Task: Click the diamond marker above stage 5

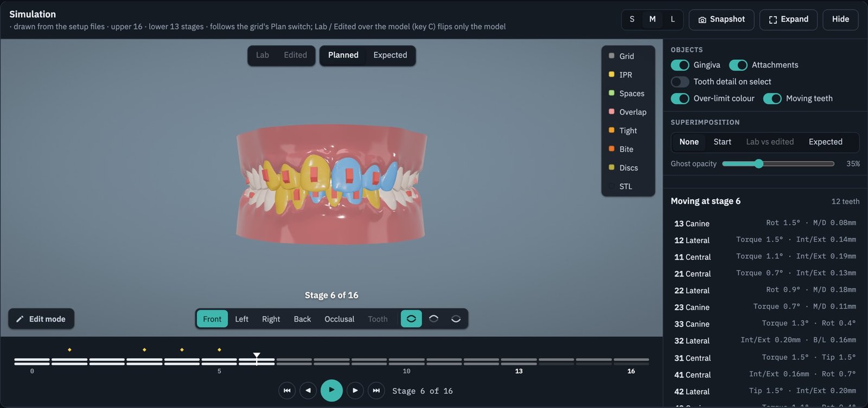Action: (219, 350)
